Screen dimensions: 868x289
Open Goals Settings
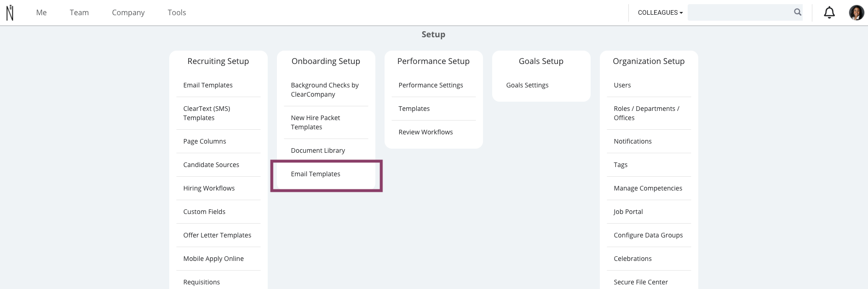[x=527, y=85]
